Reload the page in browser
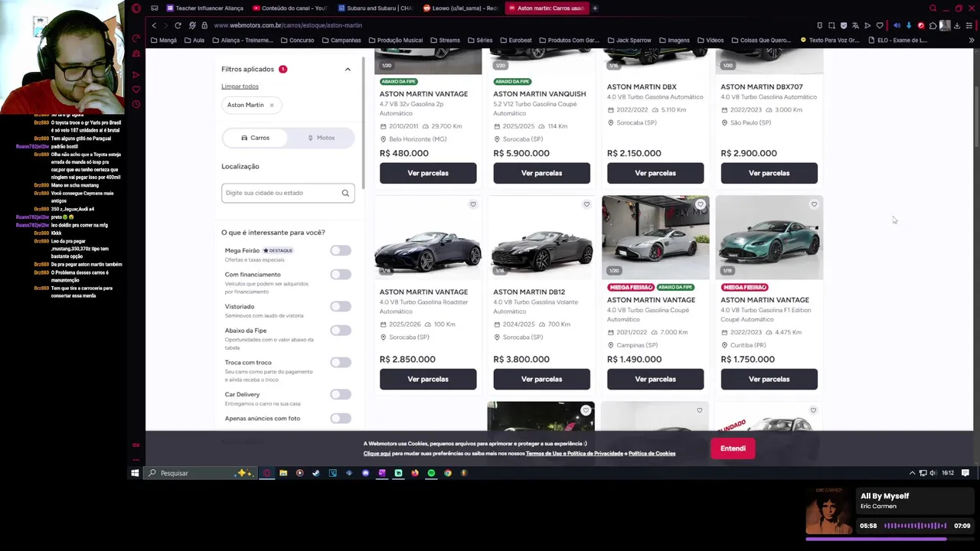This screenshot has height=551, width=980. (178, 25)
